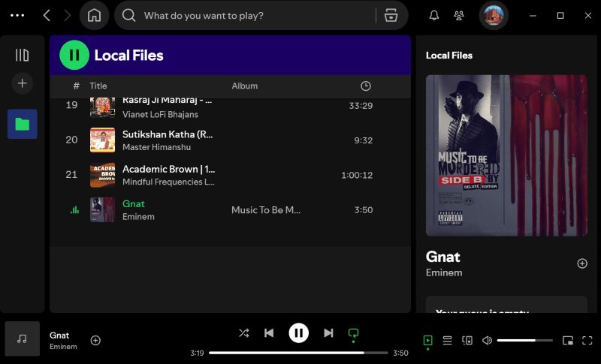
Task: Click Sutikshan Katha cover thumbnail
Action: [102, 140]
